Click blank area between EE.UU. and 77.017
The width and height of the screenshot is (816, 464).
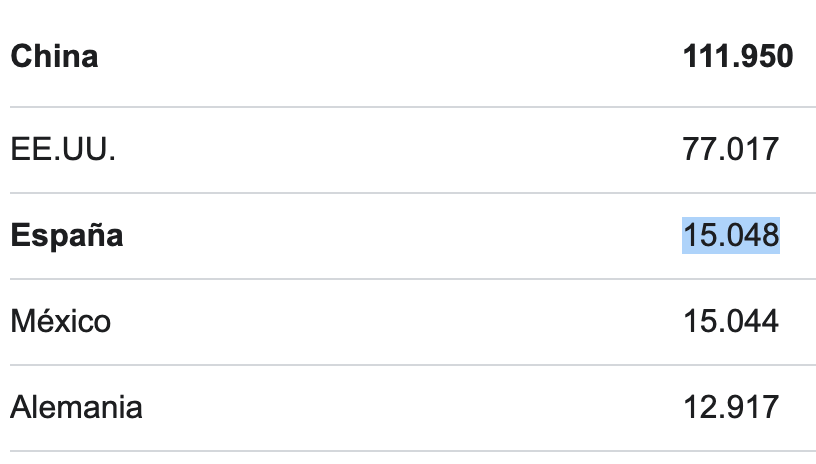pos(390,150)
